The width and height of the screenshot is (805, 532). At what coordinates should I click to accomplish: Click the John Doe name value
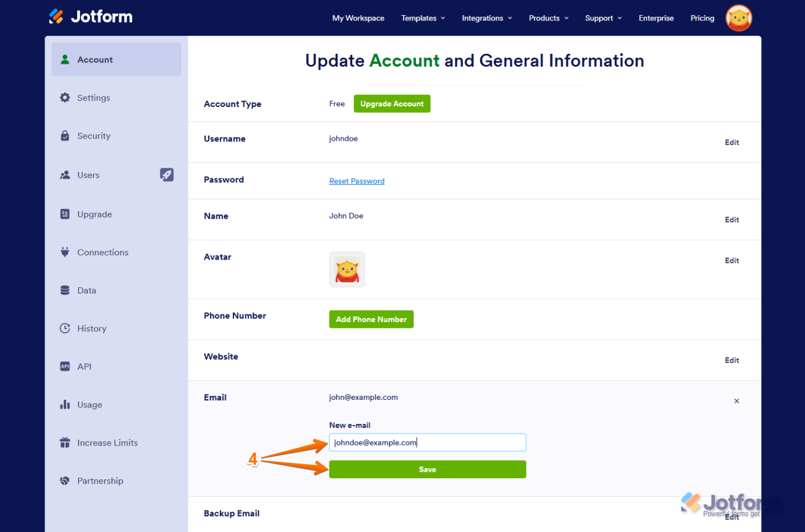click(346, 216)
